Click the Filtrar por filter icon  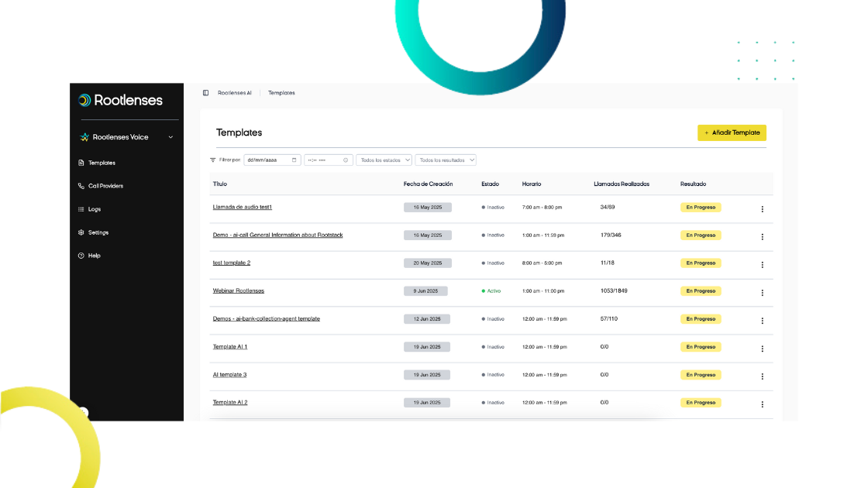pos(213,160)
